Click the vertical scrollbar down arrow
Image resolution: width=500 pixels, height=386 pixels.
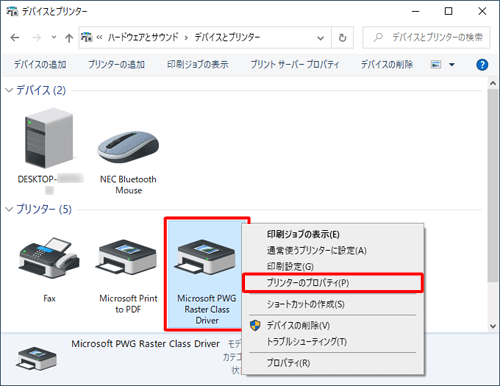493,326
